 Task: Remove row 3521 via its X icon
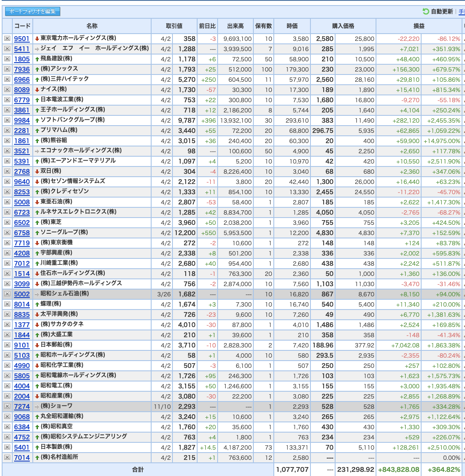coord(7,151)
